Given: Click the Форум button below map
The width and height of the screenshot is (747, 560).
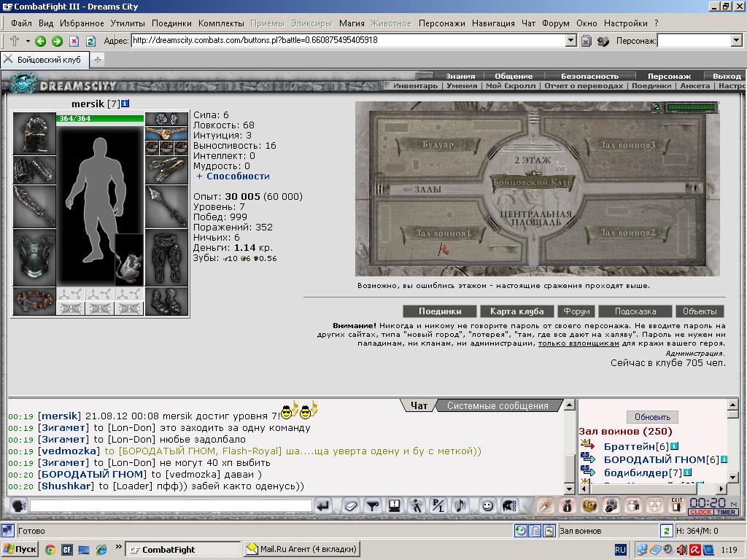Looking at the screenshot, I should tap(576, 311).
